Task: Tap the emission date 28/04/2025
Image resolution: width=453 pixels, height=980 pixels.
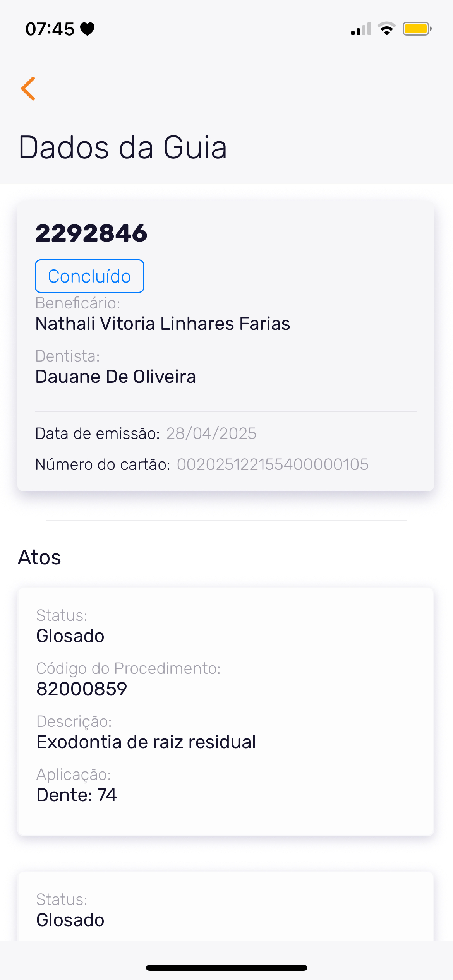Action: click(211, 433)
